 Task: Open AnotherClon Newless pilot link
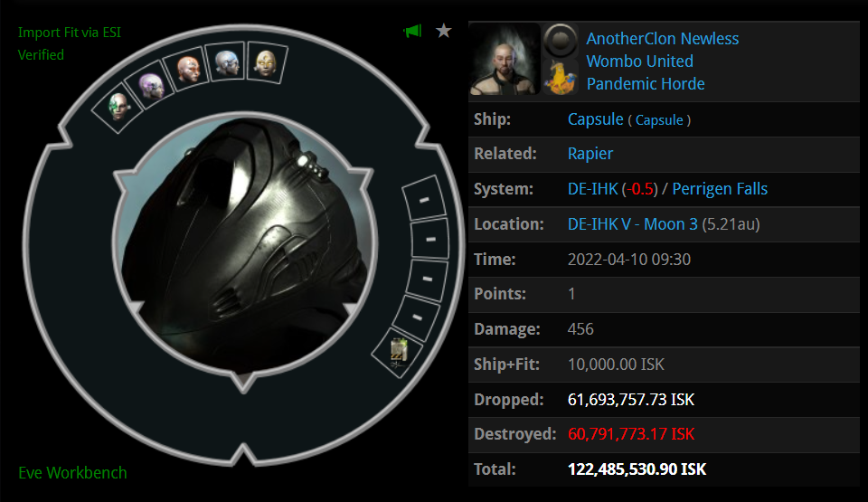tap(662, 39)
